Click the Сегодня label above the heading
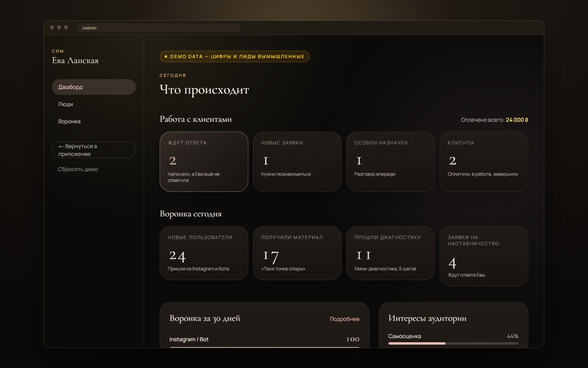The image size is (588, 368). (x=173, y=75)
